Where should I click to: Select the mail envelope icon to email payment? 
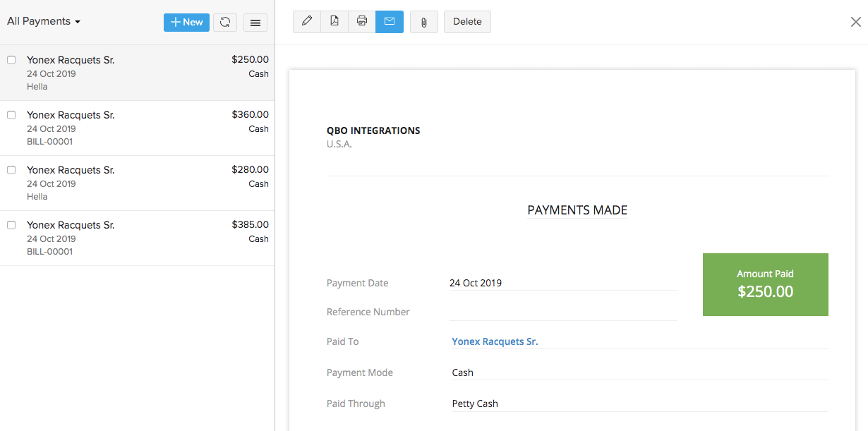tap(390, 21)
